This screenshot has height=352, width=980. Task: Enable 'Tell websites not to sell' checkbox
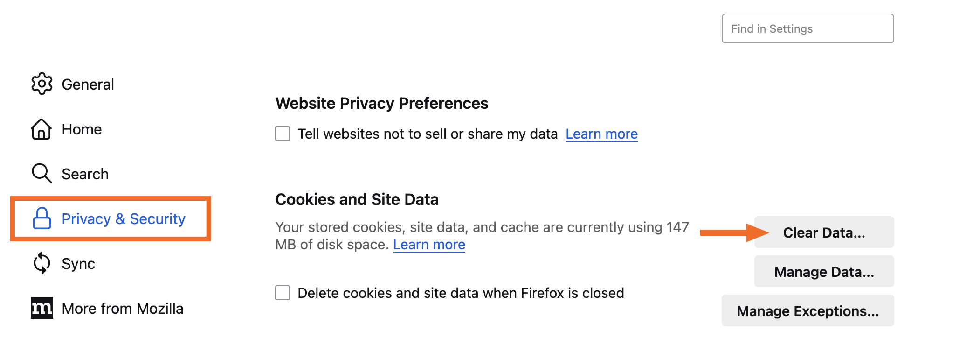(x=283, y=134)
